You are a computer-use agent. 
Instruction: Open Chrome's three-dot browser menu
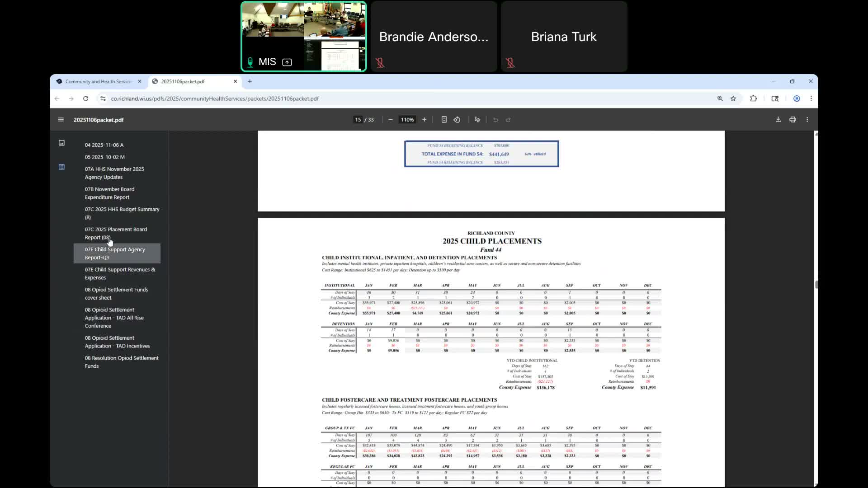811,99
